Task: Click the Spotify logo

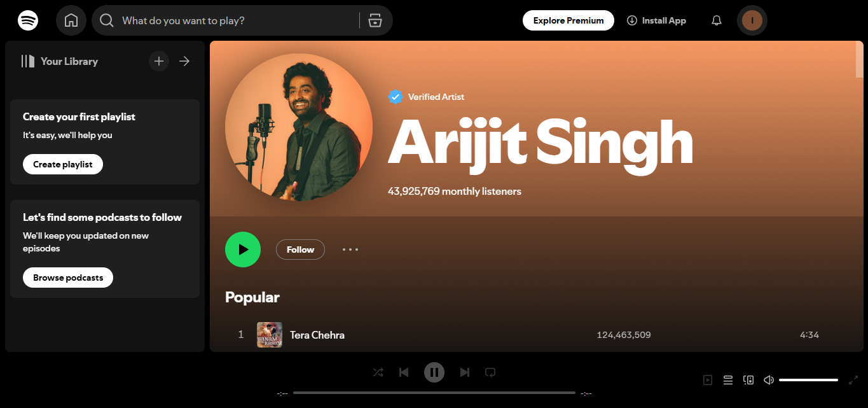Action: (x=28, y=20)
